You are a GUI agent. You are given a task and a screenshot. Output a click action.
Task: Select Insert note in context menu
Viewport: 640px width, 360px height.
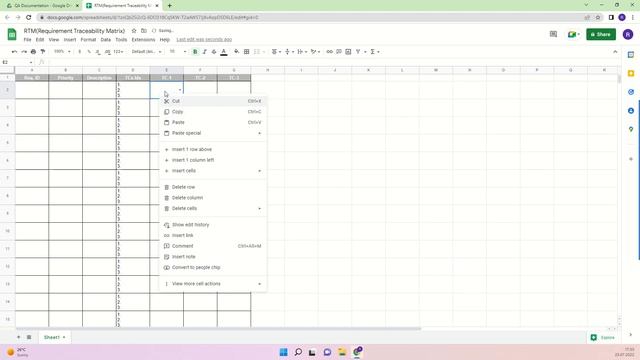pos(213,257)
